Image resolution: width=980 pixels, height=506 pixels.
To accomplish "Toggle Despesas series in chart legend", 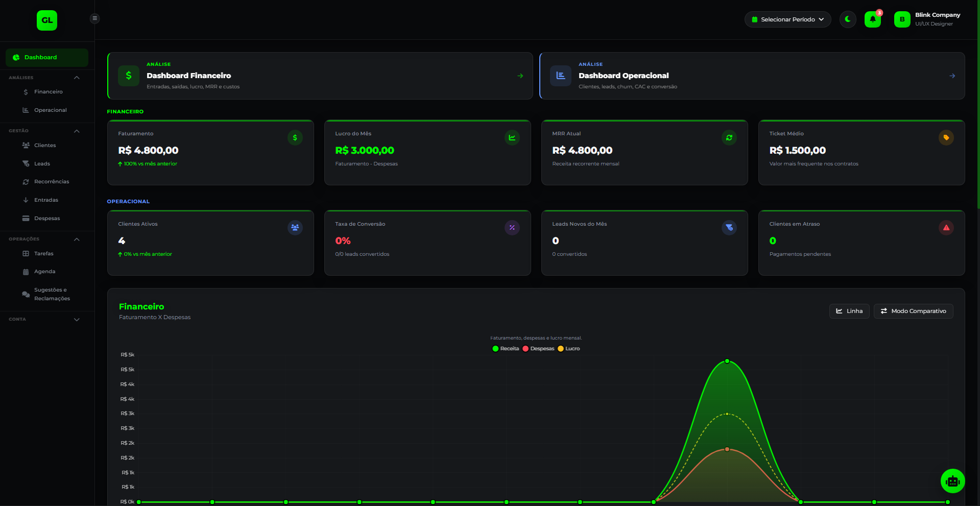I will (538, 349).
